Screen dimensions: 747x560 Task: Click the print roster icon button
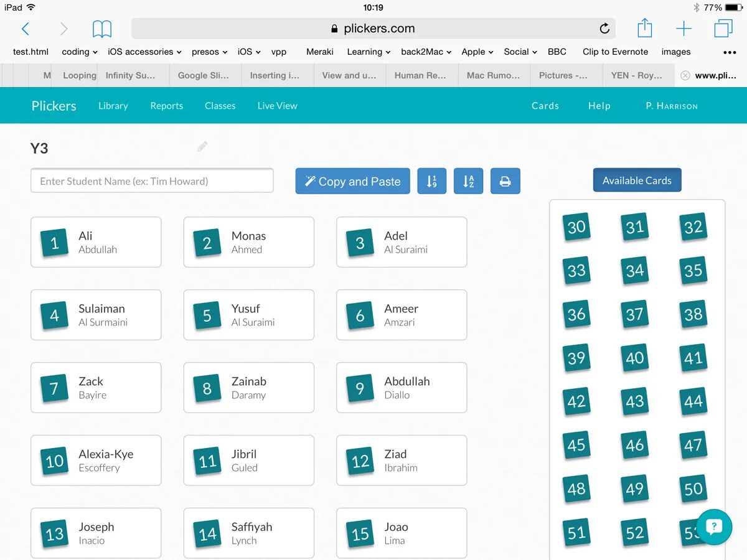coord(505,181)
